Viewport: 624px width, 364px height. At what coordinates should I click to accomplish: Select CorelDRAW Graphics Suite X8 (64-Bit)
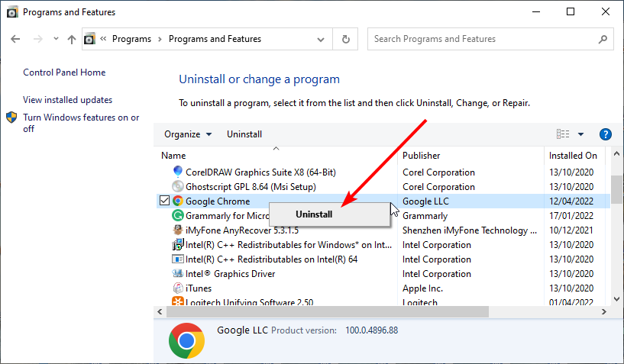(260, 172)
